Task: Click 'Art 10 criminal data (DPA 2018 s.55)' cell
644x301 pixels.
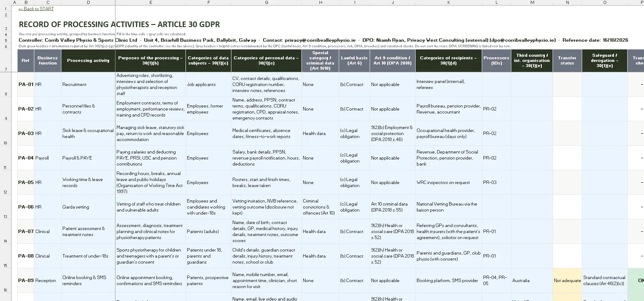Action: 392,207
